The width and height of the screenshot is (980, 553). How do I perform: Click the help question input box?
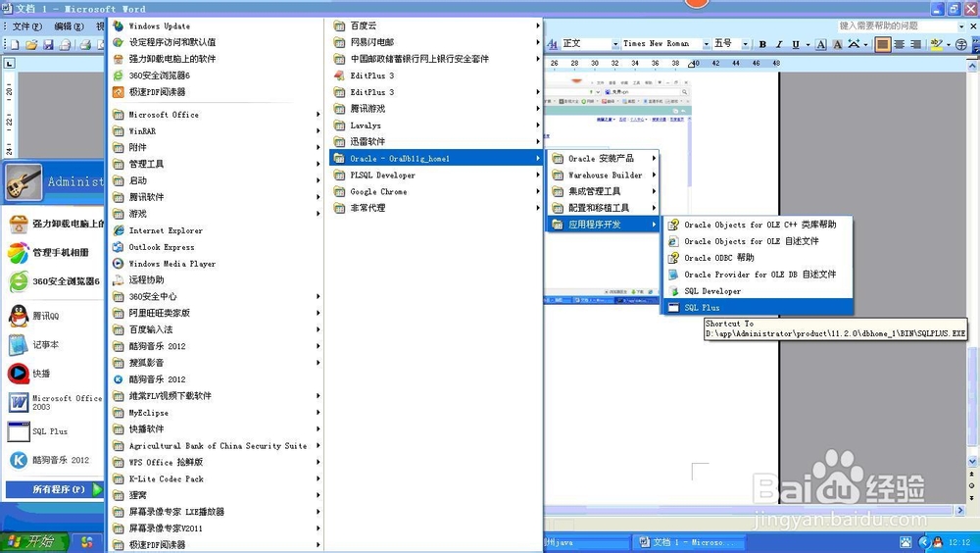[898, 25]
